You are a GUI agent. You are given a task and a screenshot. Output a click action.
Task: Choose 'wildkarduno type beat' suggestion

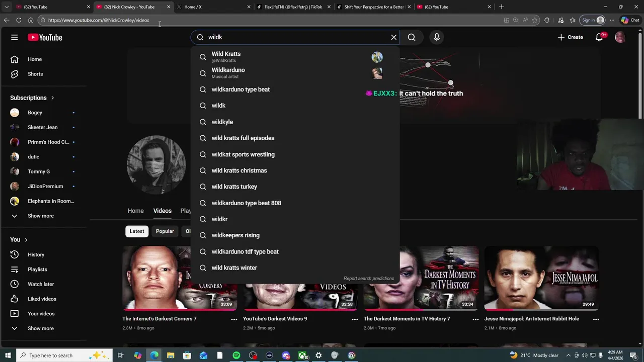coord(295,89)
